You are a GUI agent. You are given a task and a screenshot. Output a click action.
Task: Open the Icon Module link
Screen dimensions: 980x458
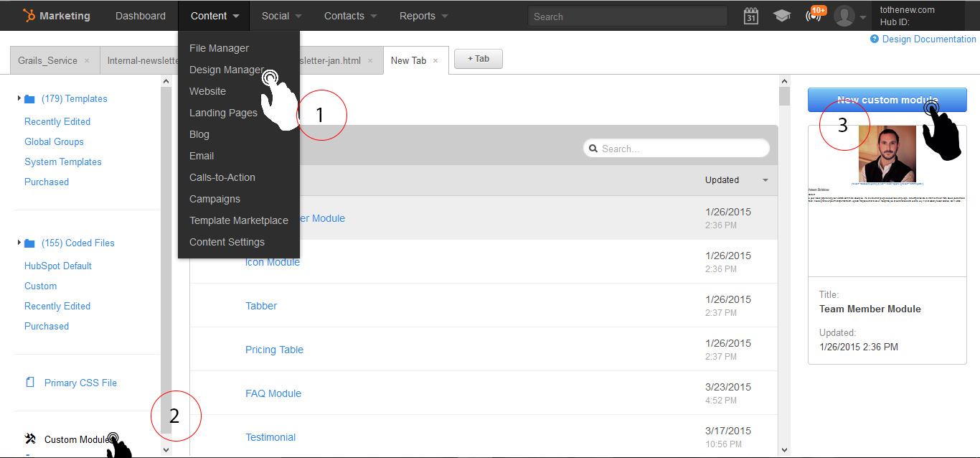[273, 262]
